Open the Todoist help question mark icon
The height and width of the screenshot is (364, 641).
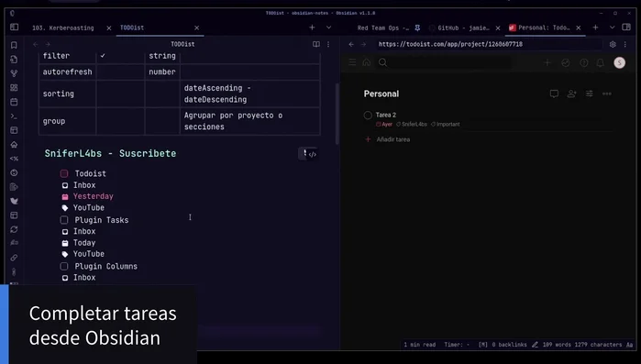(584, 62)
